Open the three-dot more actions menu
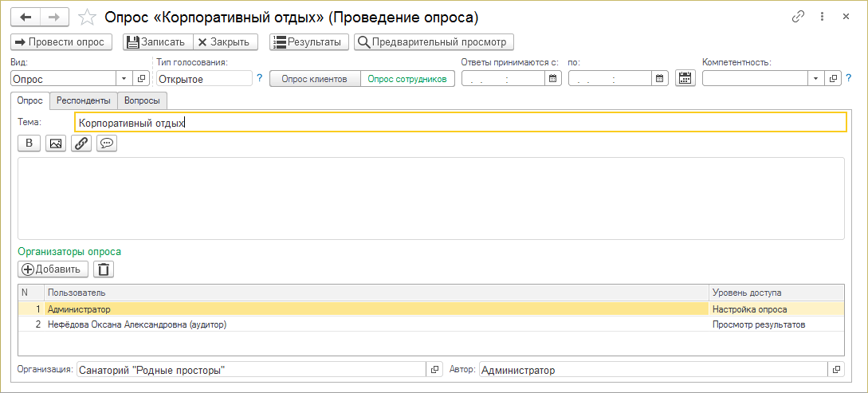Viewport: 868px width, 393px height. click(822, 16)
